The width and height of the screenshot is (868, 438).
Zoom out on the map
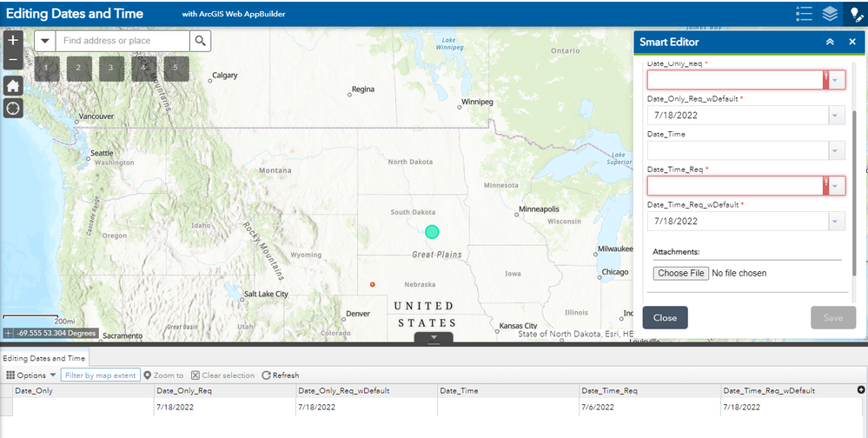[13, 60]
